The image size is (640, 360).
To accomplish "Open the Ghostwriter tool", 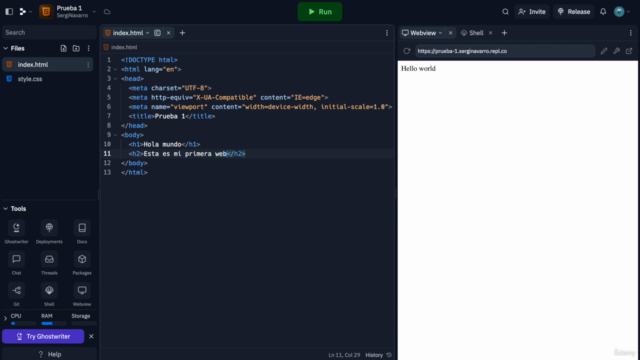I will [x=16, y=232].
